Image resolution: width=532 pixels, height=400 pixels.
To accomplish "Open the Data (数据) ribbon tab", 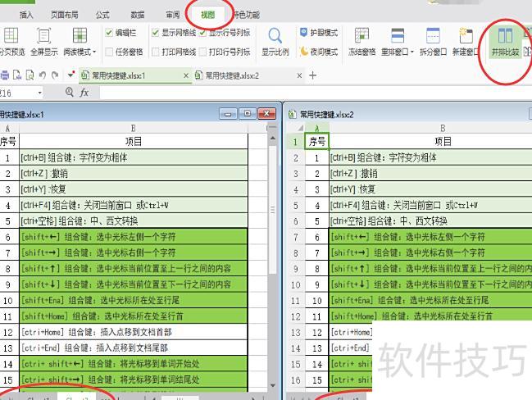I will coord(138,15).
